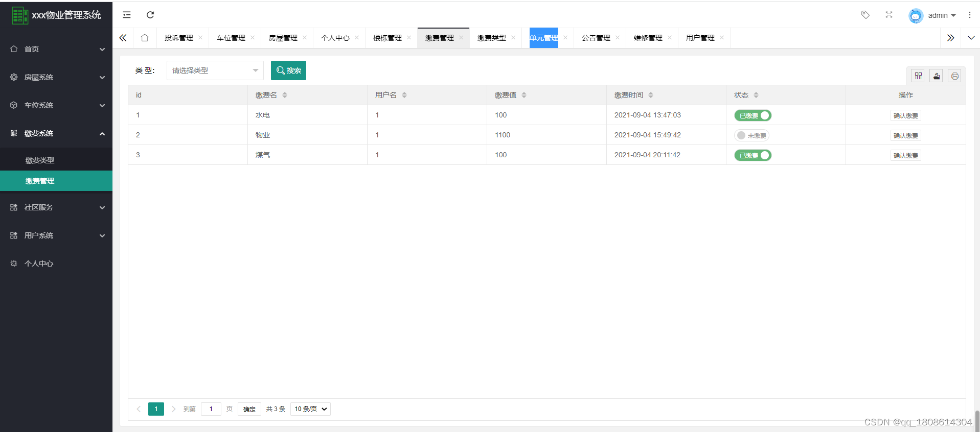Click the xxx物业管理系统 logo icon
Viewport: 980px width, 432px height.
click(20, 15)
